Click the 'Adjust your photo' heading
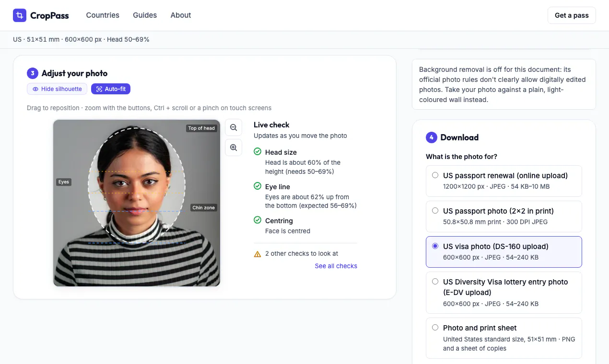Image resolution: width=609 pixels, height=364 pixels. click(74, 73)
